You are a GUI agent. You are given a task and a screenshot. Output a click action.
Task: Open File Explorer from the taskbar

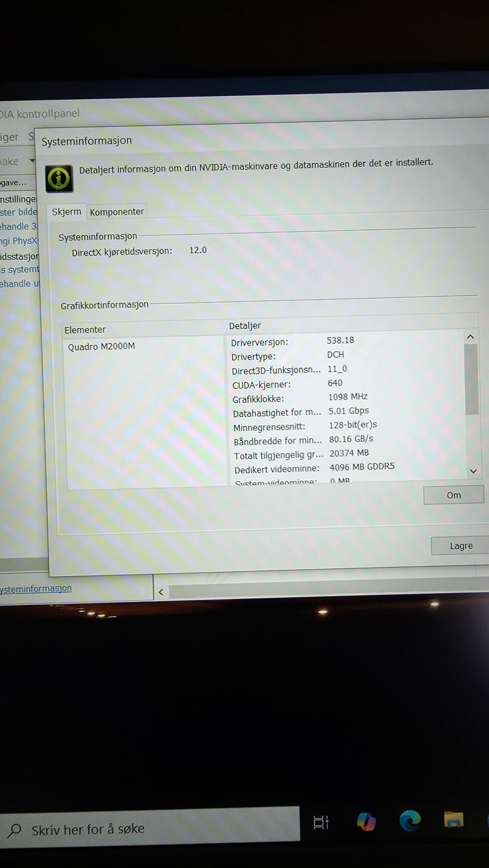click(x=453, y=819)
